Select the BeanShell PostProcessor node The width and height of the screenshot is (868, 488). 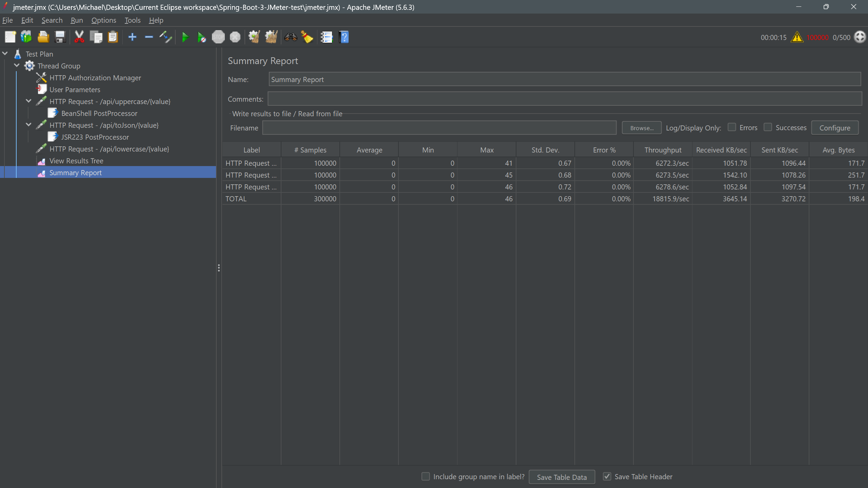pos(99,113)
